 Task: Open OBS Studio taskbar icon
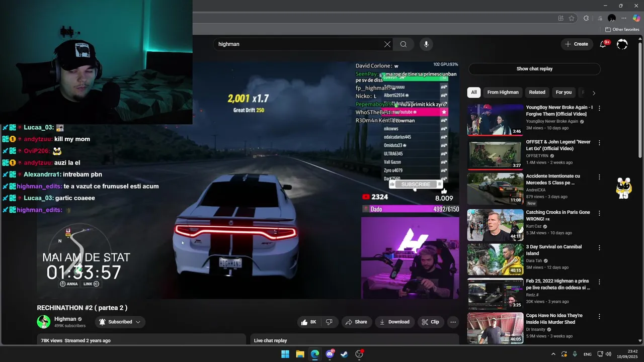359,354
